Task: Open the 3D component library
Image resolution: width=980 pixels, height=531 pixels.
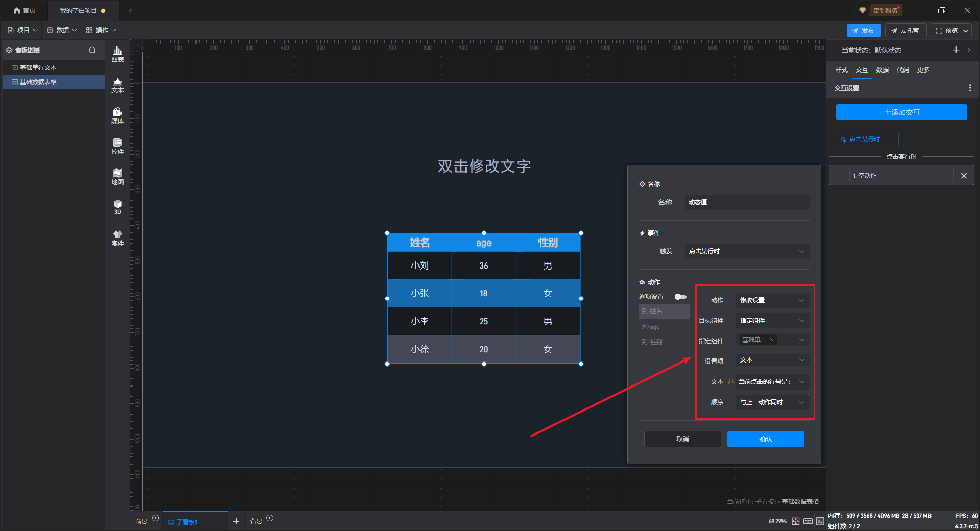Action: click(117, 207)
